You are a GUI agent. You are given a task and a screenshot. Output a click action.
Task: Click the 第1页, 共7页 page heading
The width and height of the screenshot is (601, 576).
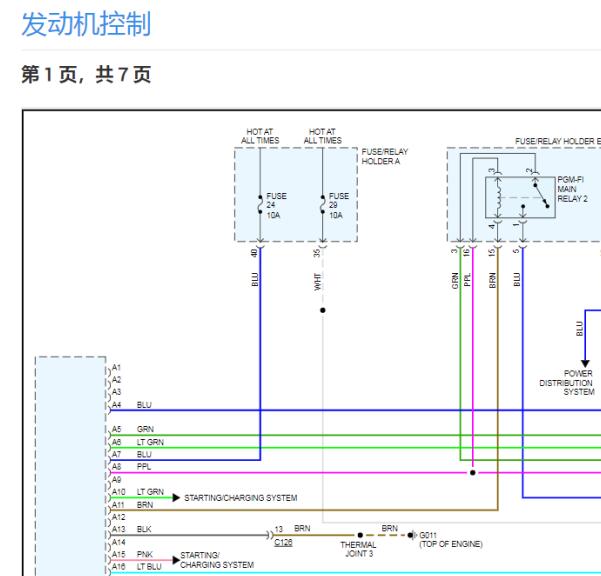click(86, 74)
